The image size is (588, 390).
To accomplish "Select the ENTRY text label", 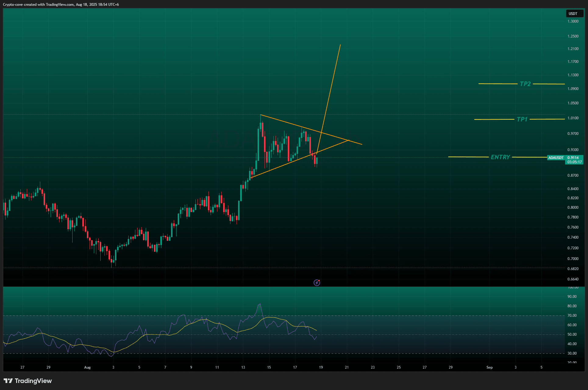I will (x=500, y=157).
